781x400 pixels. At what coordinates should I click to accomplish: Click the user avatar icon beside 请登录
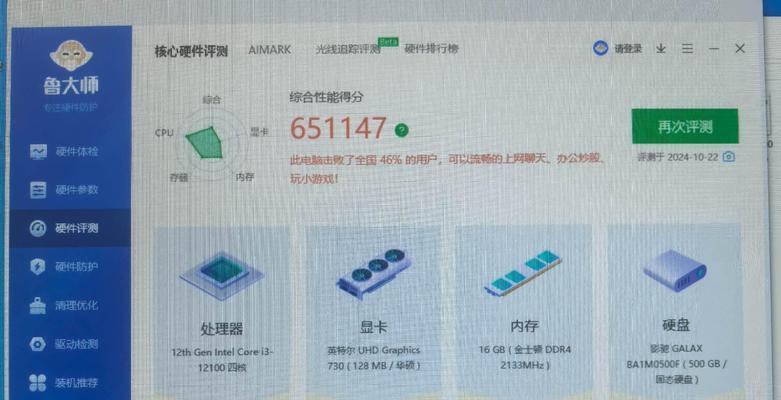coord(601,48)
